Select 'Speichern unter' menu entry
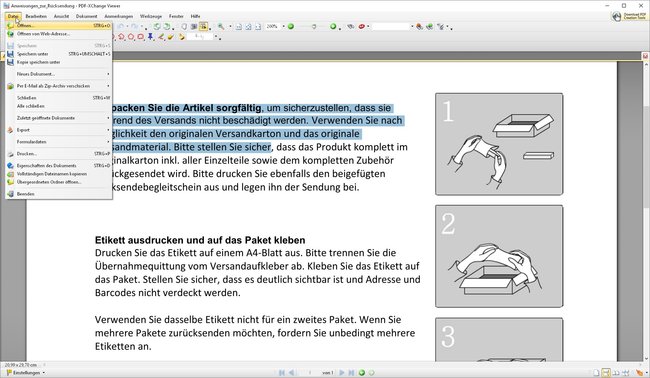Image resolution: width=650 pixels, height=378 pixels. coord(58,54)
